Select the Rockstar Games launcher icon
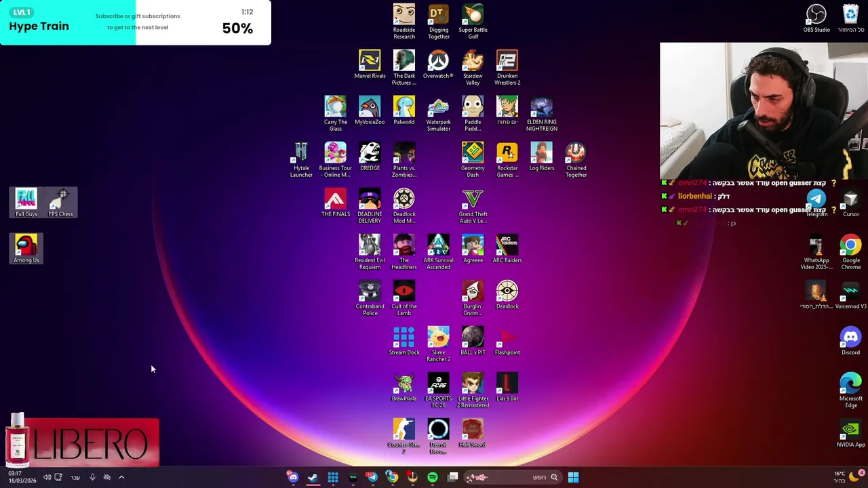 (507, 160)
